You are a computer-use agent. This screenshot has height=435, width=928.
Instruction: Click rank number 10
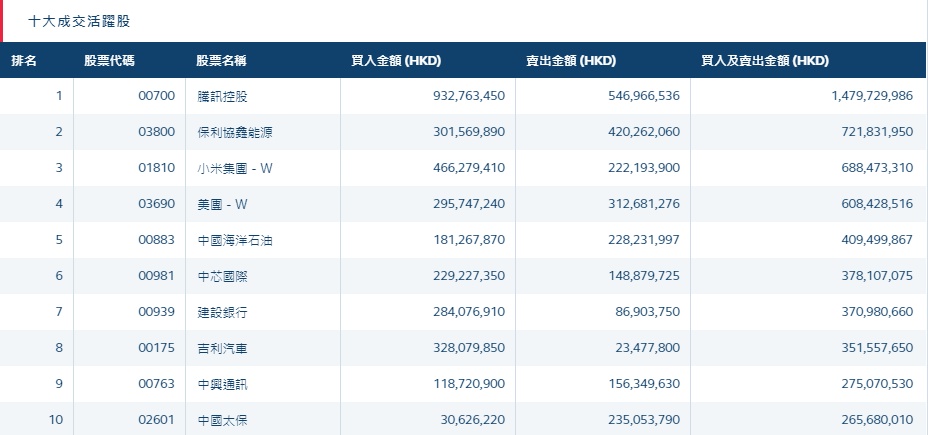click(56, 421)
